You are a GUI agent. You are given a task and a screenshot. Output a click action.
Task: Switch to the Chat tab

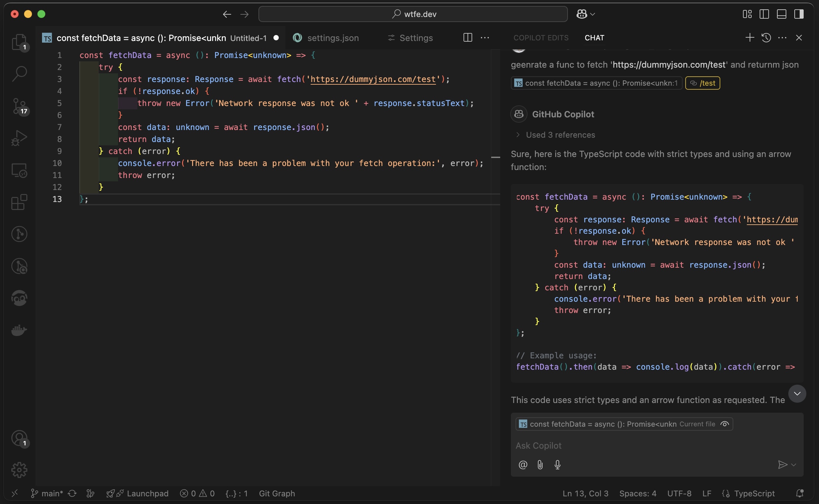[x=594, y=38]
